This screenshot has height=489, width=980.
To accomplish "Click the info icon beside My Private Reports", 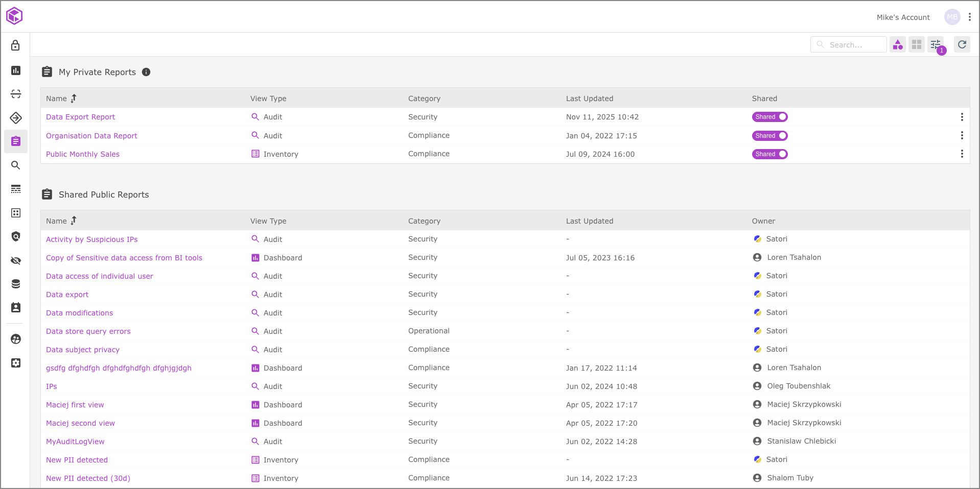I will [x=146, y=72].
